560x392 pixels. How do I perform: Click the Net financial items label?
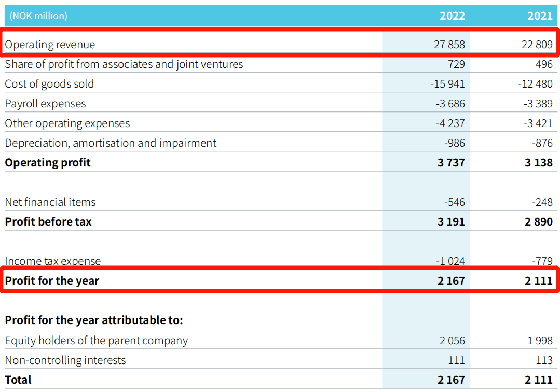50,202
